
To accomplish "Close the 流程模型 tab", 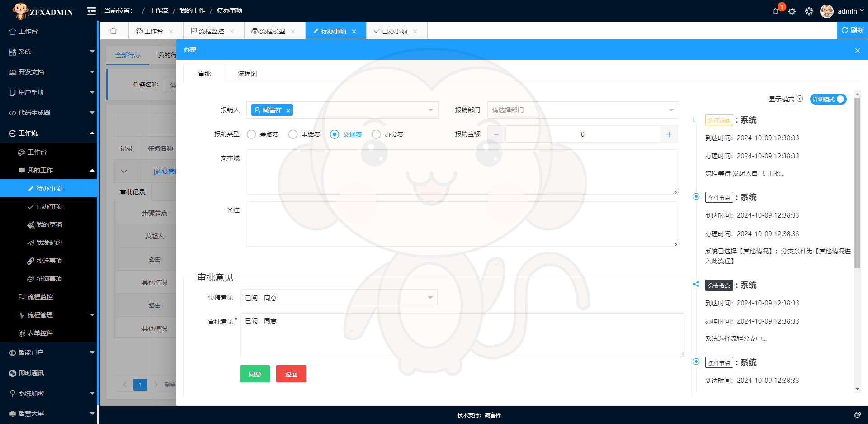I will point(293,31).
